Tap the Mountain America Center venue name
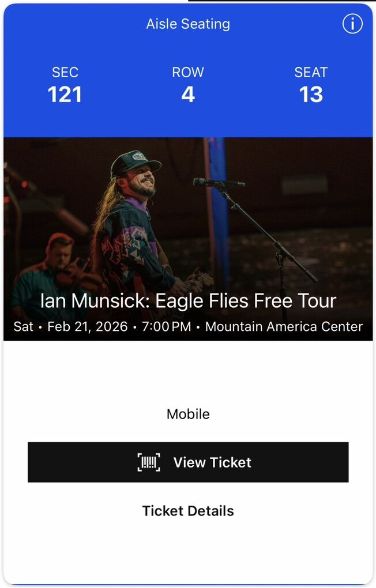376x588 pixels. click(x=284, y=327)
